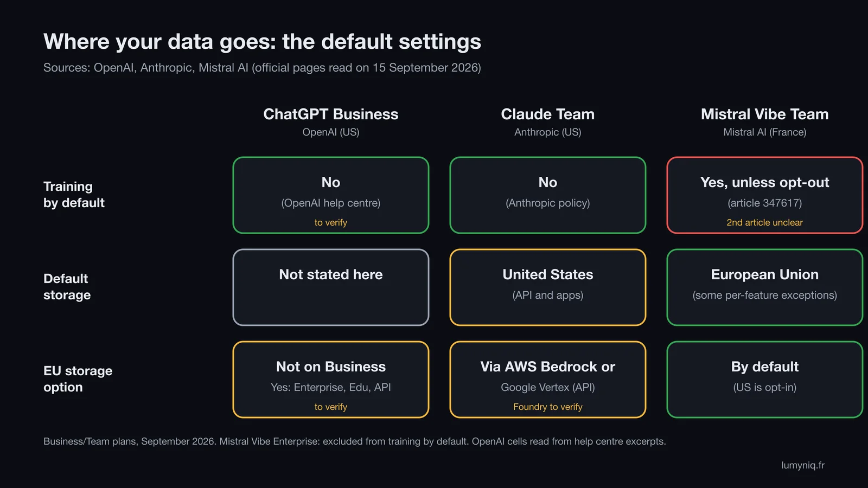The height and width of the screenshot is (488, 868).
Task: Click the 'Training by default' row label
Action: click(x=74, y=195)
